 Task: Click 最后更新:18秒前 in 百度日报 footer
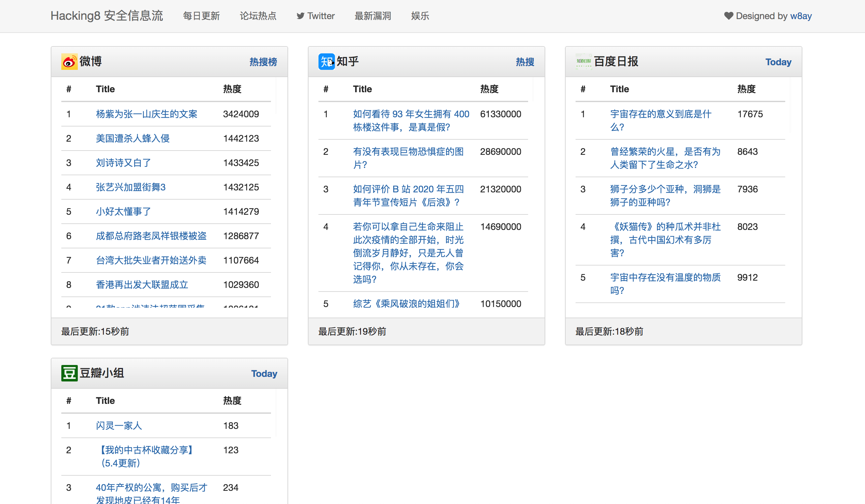coord(609,332)
